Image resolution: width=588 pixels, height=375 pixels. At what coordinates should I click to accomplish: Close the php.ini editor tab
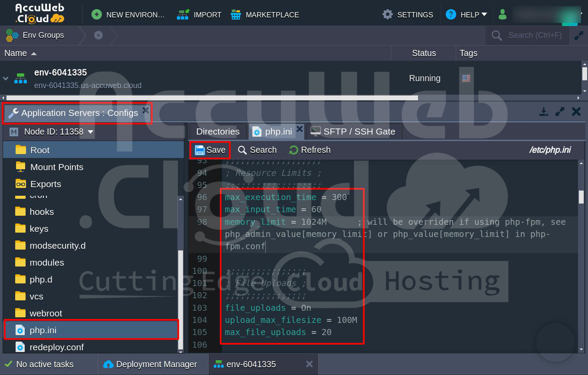[x=299, y=129]
